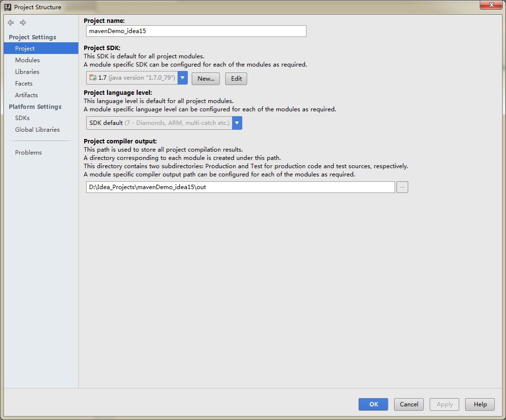Click the Project name: label

(104, 20)
